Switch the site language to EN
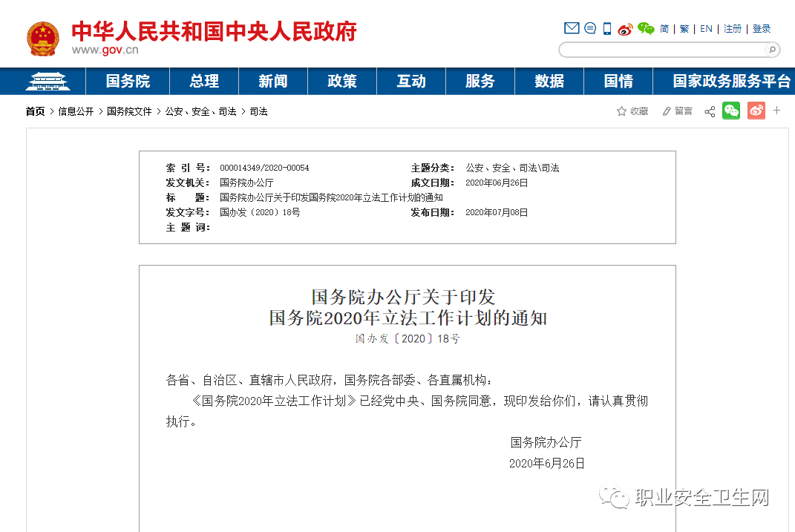This screenshot has width=795, height=532. tap(706, 28)
